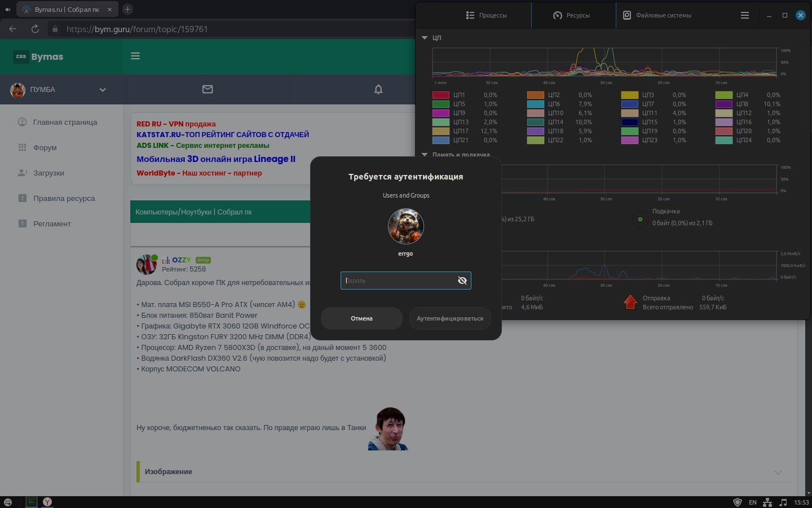Screen dimensions: 812x508
Task: Open the mail messages icon
Action: click(208, 89)
